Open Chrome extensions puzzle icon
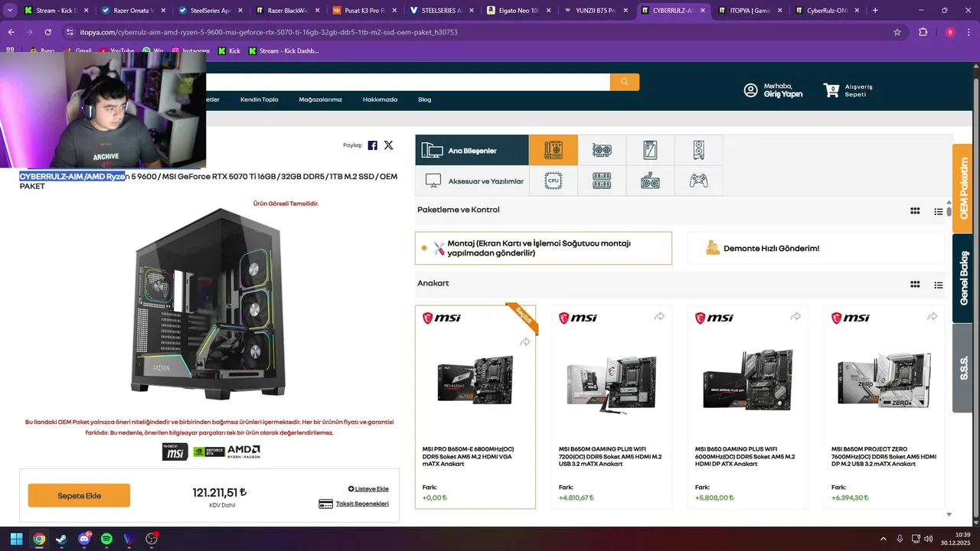The image size is (980, 551). [923, 32]
